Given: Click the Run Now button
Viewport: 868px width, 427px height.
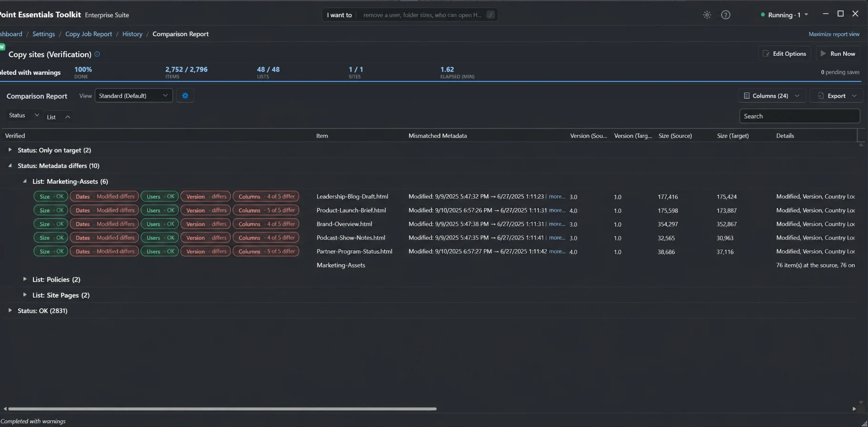Looking at the screenshot, I should [838, 53].
